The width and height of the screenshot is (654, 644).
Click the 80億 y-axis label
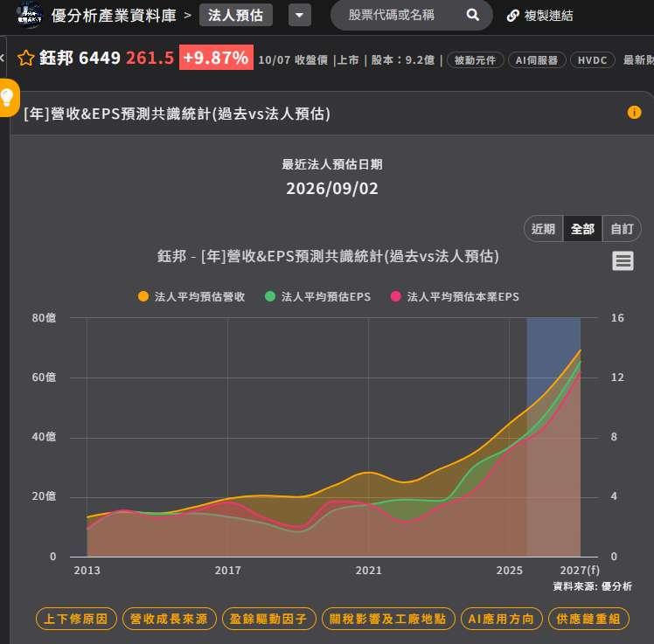click(x=44, y=317)
